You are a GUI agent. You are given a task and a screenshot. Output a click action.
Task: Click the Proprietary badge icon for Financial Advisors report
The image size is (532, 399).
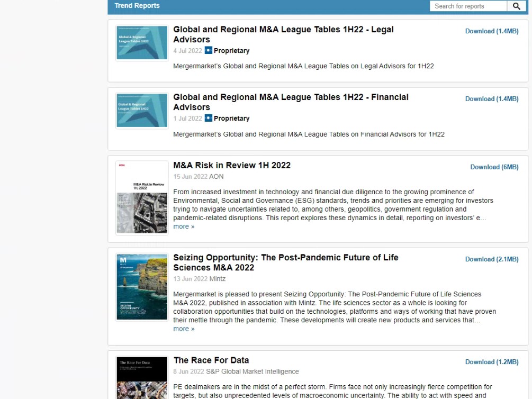pyautogui.click(x=209, y=117)
